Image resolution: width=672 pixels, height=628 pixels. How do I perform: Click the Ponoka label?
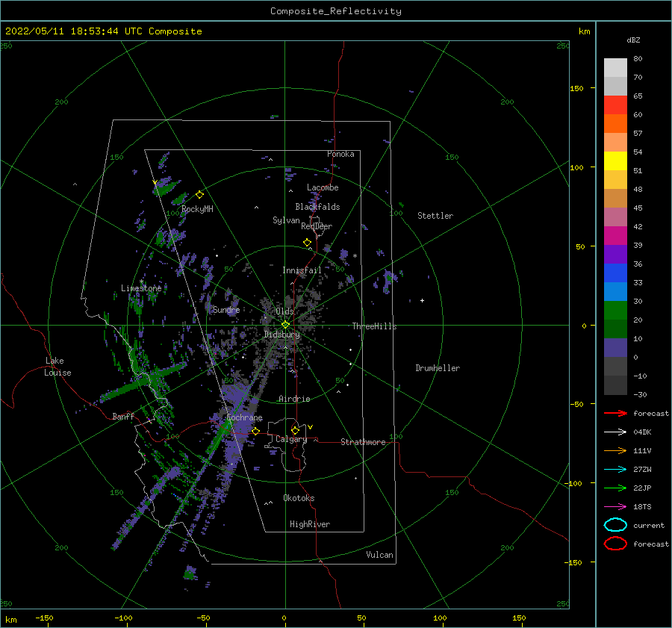click(340, 154)
